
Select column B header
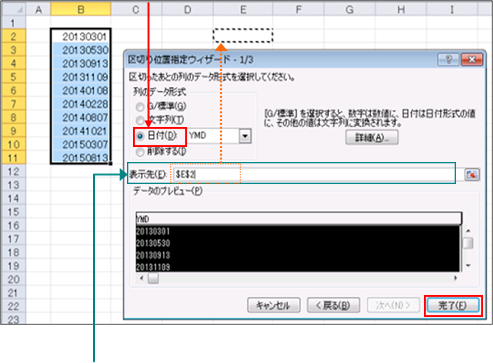81,9
